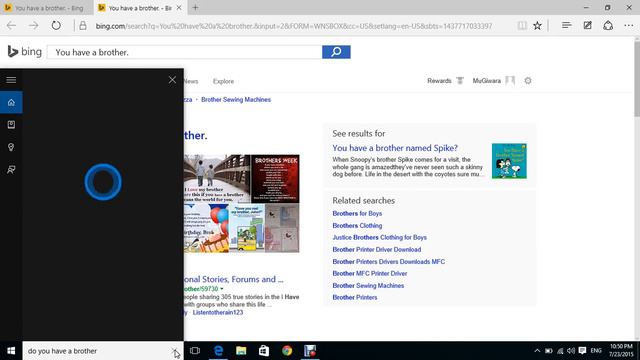The image size is (640, 360).
Task: Open related Brother Sewing Machines link
Action: (368, 286)
